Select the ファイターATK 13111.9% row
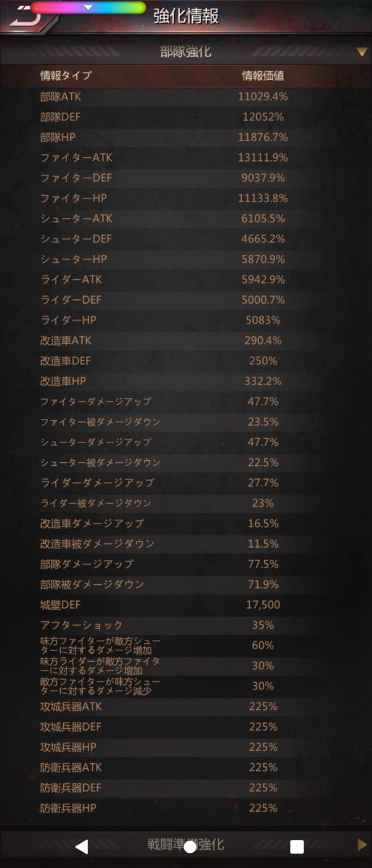Image resolution: width=372 pixels, height=868 pixels. click(x=186, y=157)
